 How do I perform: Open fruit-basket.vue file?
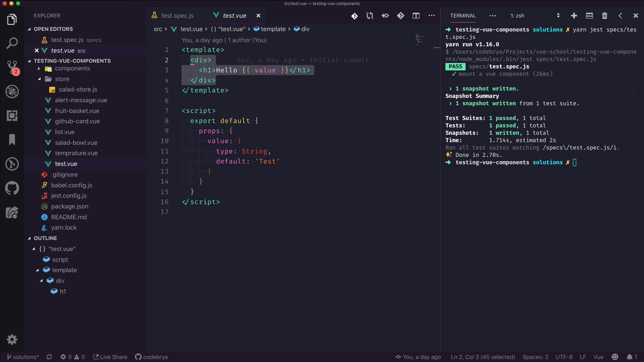[x=77, y=111]
